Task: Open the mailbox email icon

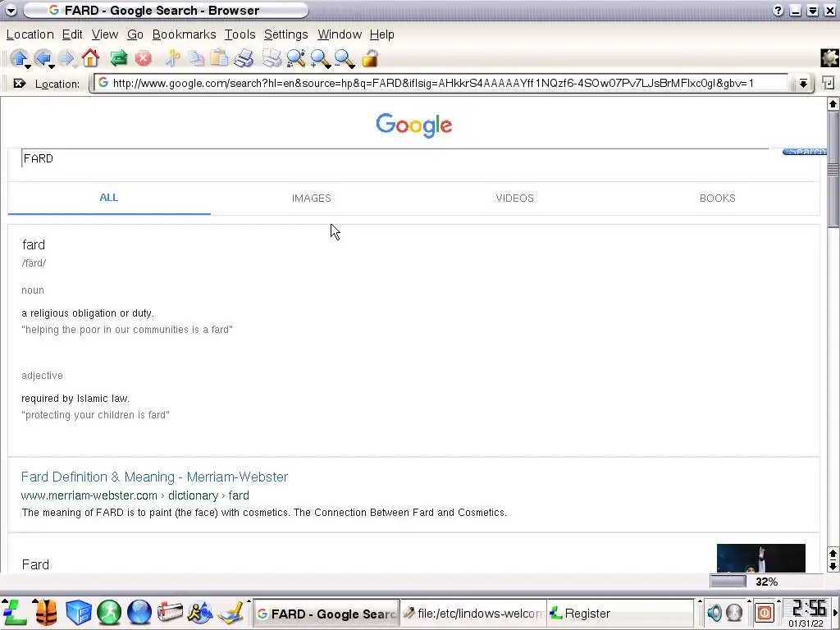Action: 170,612
